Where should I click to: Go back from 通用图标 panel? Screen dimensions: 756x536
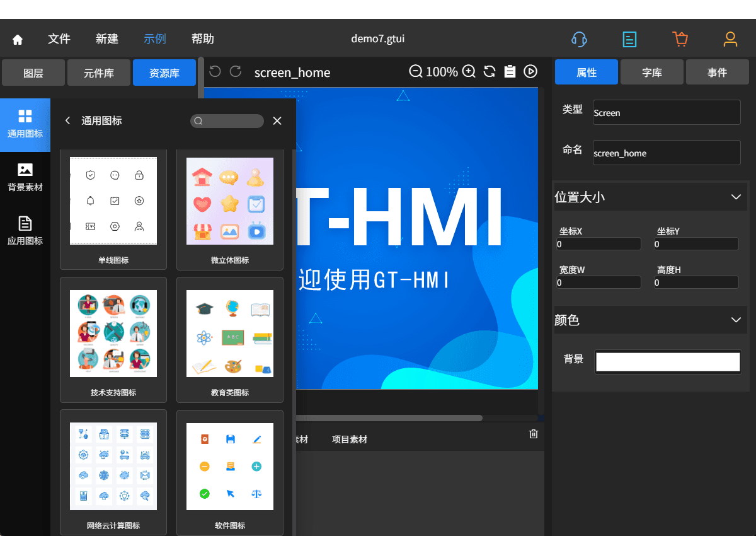[x=68, y=120]
